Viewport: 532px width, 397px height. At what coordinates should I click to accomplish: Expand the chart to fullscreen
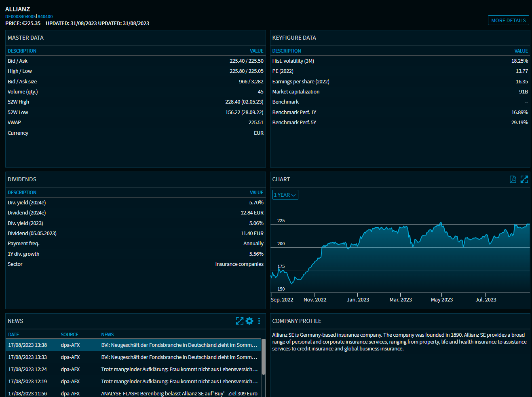click(524, 179)
